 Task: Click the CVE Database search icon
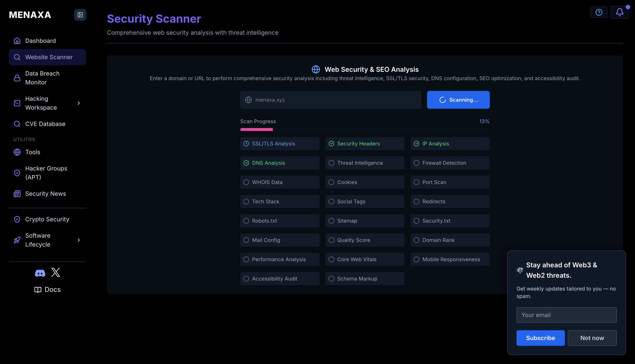[x=17, y=124]
